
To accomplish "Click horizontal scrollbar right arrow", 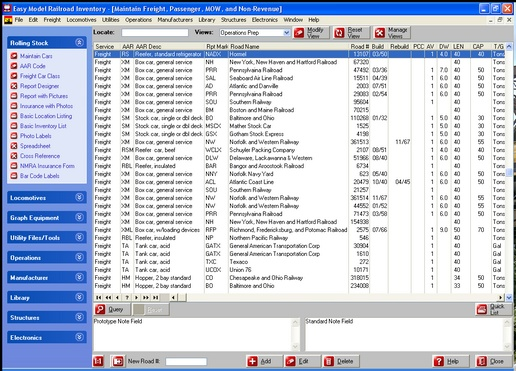I will click(501, 298).
